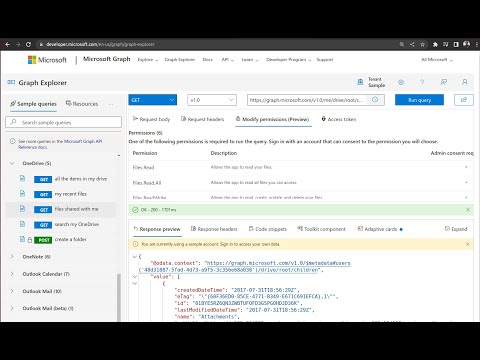This screenshot has width=480, height=360.
Task: Collapse the OneDrive (5) category
Action: pyautogui.click(x=12, y=163)
